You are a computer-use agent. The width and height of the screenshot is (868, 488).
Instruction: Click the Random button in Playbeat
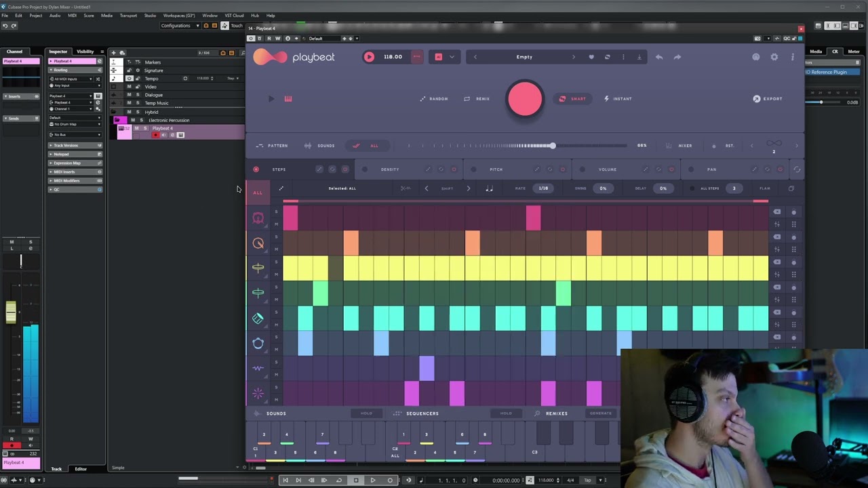point(433,99)
